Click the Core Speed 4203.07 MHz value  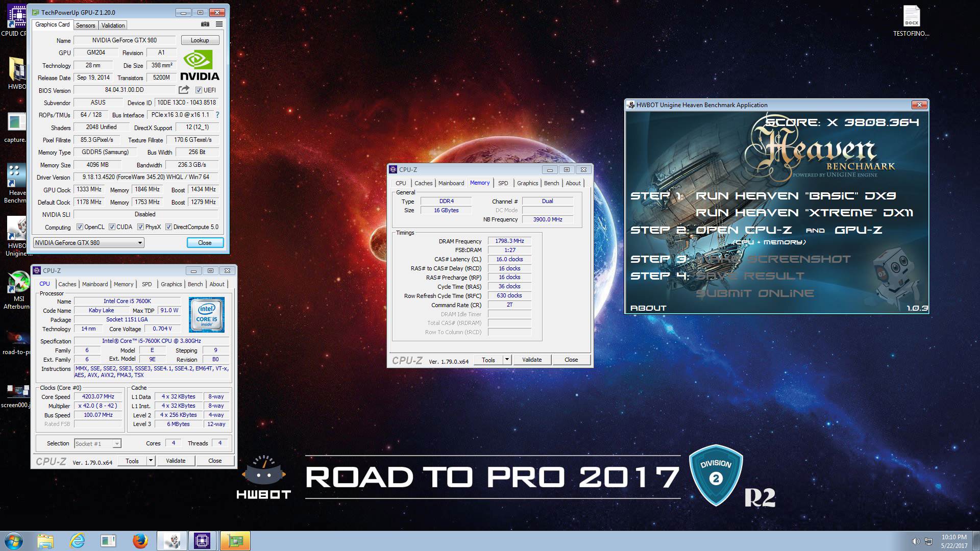[x=98, y=396]
